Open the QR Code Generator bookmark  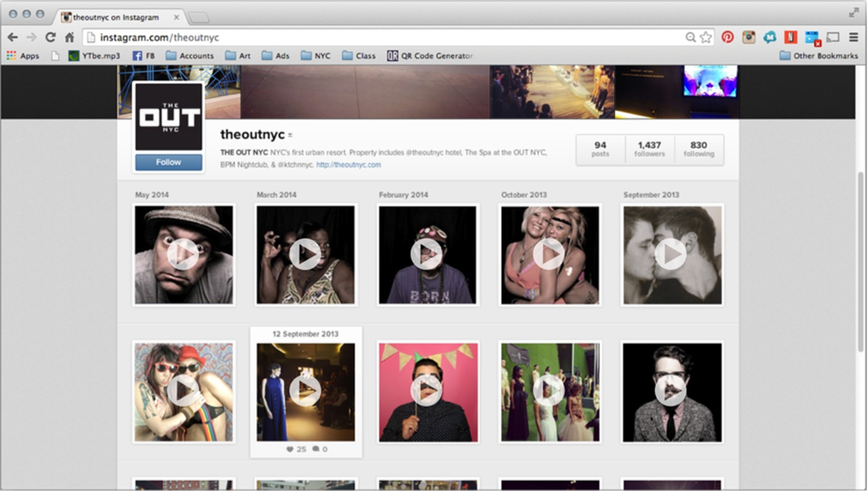430,56
